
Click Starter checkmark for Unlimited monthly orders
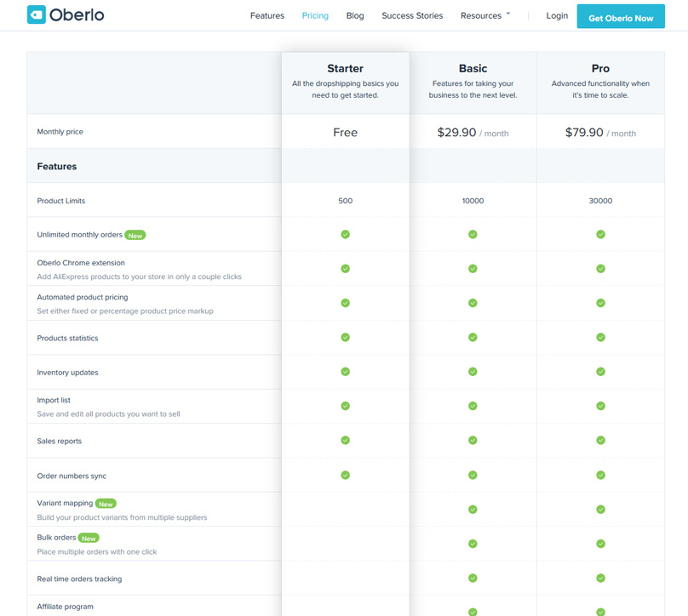pyautogui.click(x=346, y=234)
